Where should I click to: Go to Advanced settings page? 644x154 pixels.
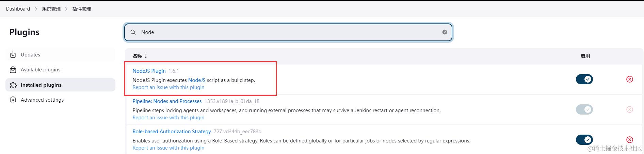point(42,100)
